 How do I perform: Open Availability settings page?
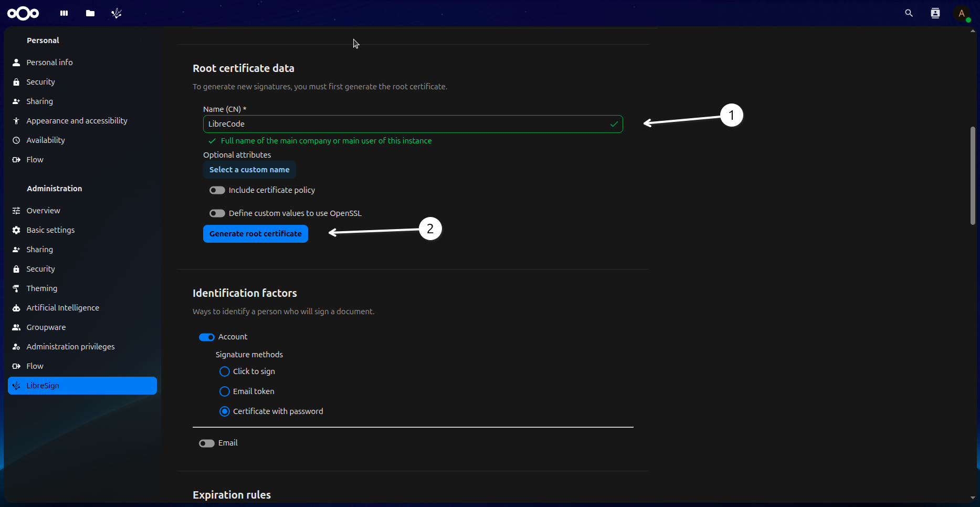coord(82,140)
